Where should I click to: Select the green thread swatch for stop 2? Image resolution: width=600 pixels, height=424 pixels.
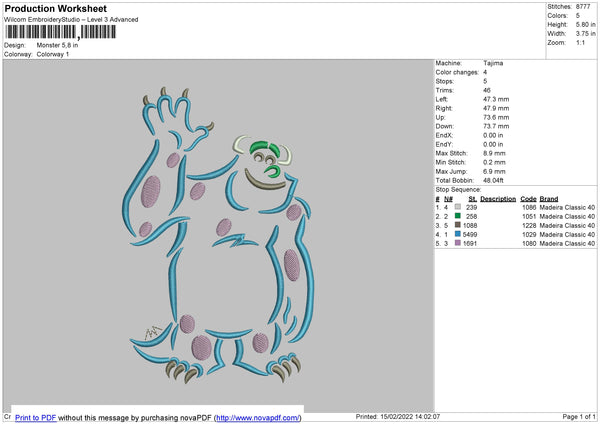click(x=455, y=216)
